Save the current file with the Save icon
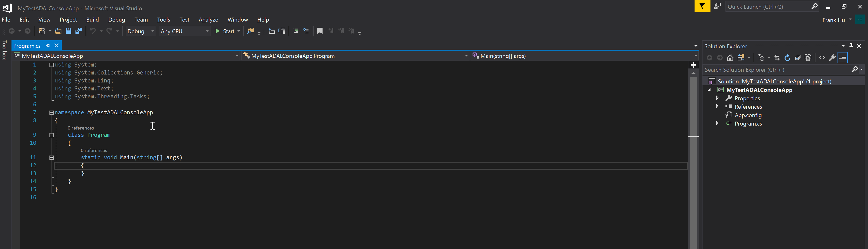 coord(68,31)
